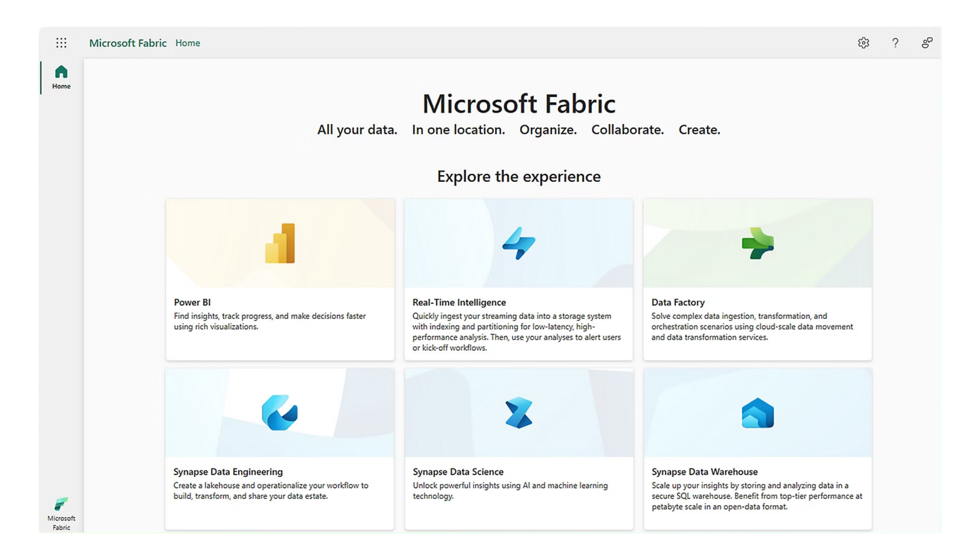Click the 'Collaborate.' tagline text
Viewport: 980px width, 560px height.
[x=627, y=130]
